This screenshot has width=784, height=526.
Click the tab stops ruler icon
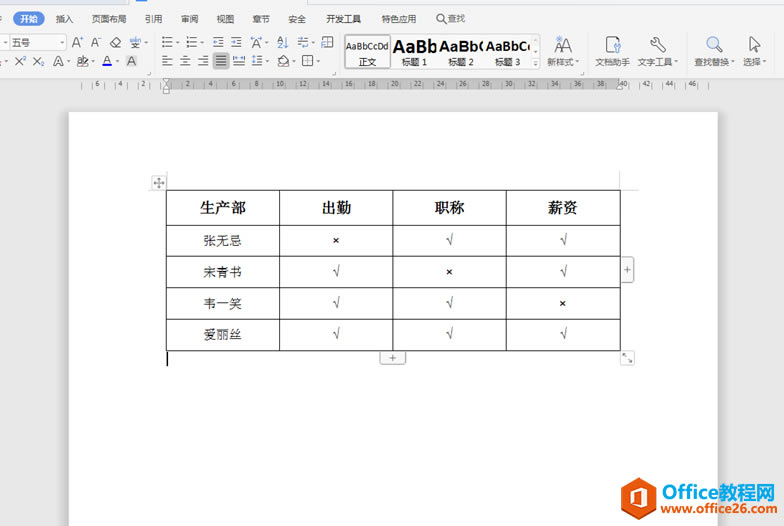[328, 42]
